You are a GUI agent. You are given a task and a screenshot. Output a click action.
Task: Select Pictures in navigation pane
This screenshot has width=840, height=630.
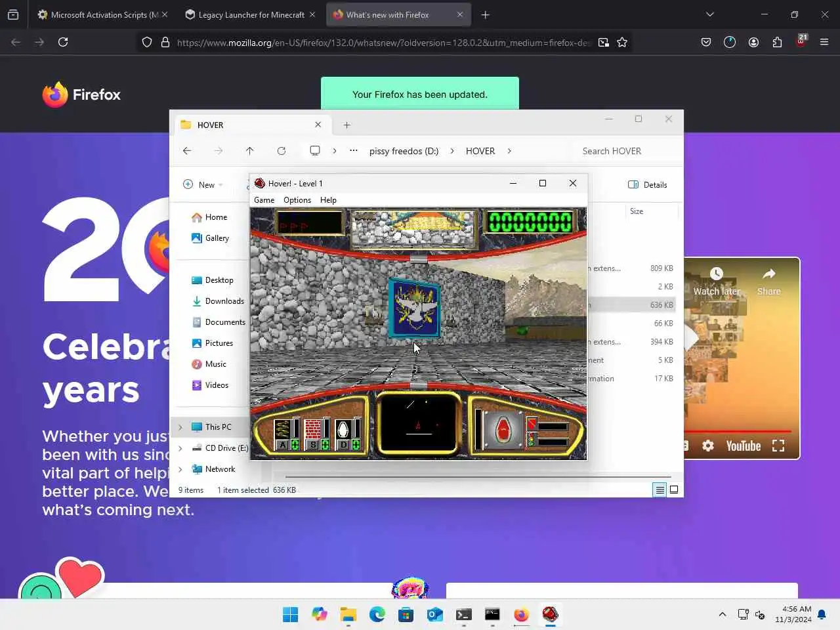(x=212, y=343)
